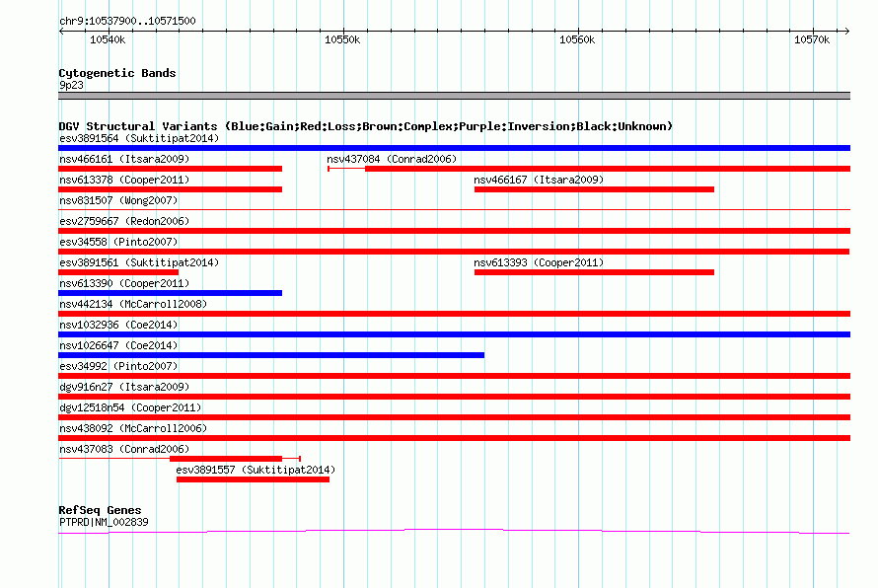The width and height of the screenshot is (878, 588).
Task: Select the esv34558 (Pinto2007) label
Action: pos(118,242)
